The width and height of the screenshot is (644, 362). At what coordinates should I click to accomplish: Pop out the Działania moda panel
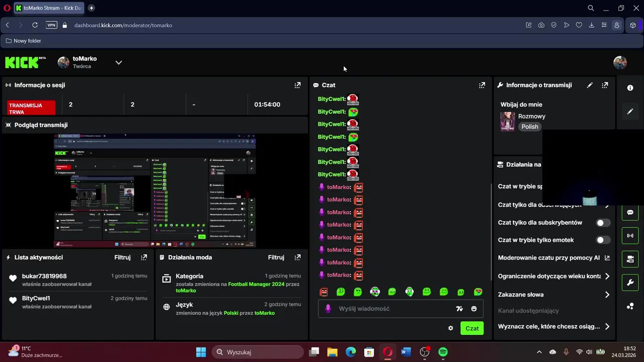pyautogui.click(x=297, y=257)
